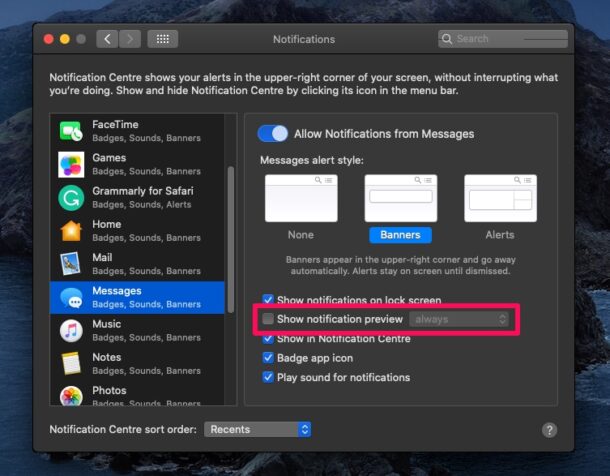Choose the Alerts alert style
Viewport: 610px width, 476px height.
pyautogui.click(x=500, y=198)
